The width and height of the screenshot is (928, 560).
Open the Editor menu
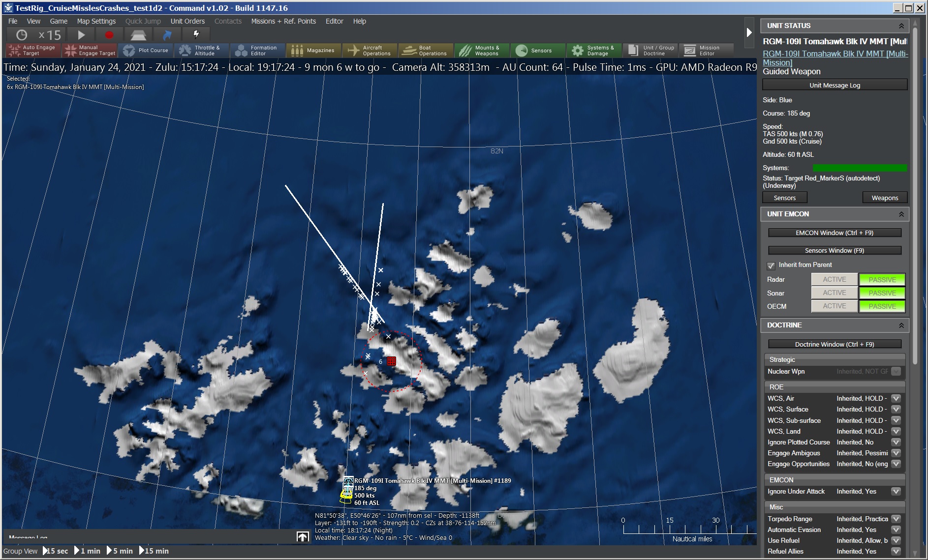click(x=334, y=21)
